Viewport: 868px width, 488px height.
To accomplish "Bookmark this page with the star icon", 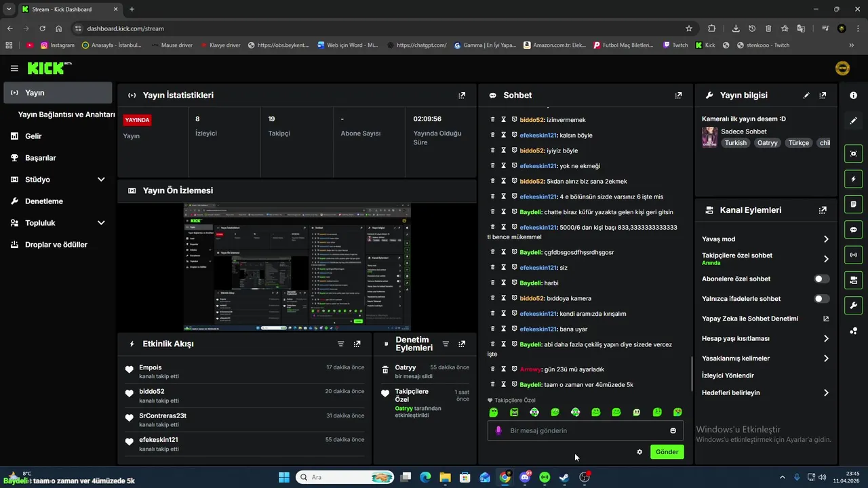I will [689, 28].
